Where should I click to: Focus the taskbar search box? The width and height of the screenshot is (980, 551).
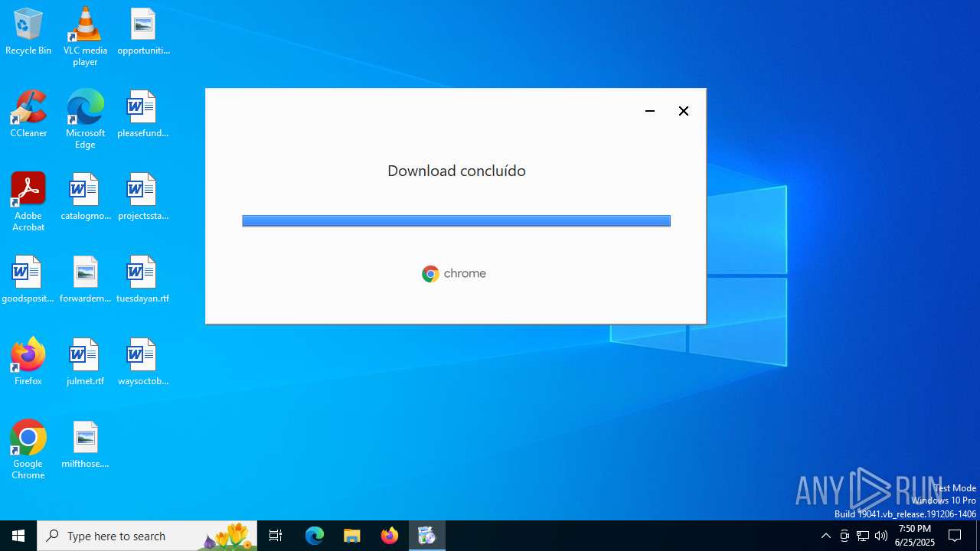(147, 536)
